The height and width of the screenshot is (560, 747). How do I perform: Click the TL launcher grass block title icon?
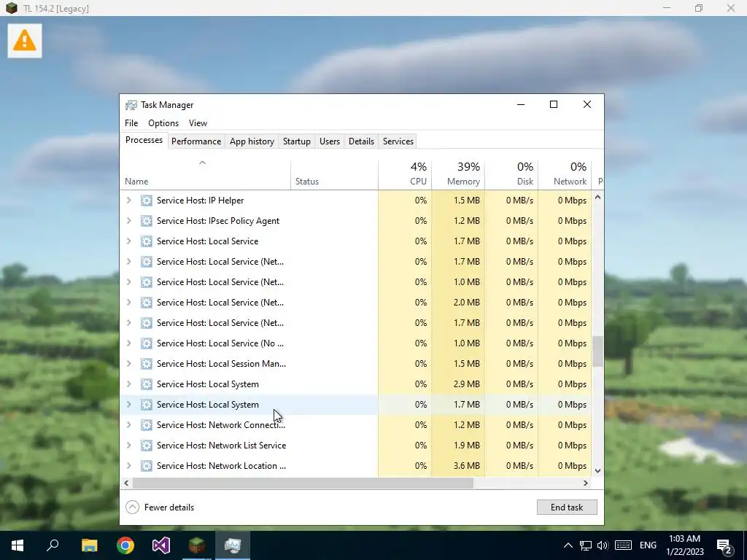click(12, 8)
